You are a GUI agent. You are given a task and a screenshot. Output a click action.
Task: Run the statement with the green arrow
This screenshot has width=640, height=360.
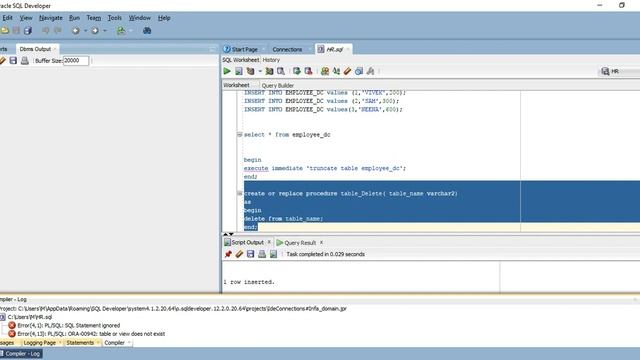pyautogui.click(x=227, y=71)
